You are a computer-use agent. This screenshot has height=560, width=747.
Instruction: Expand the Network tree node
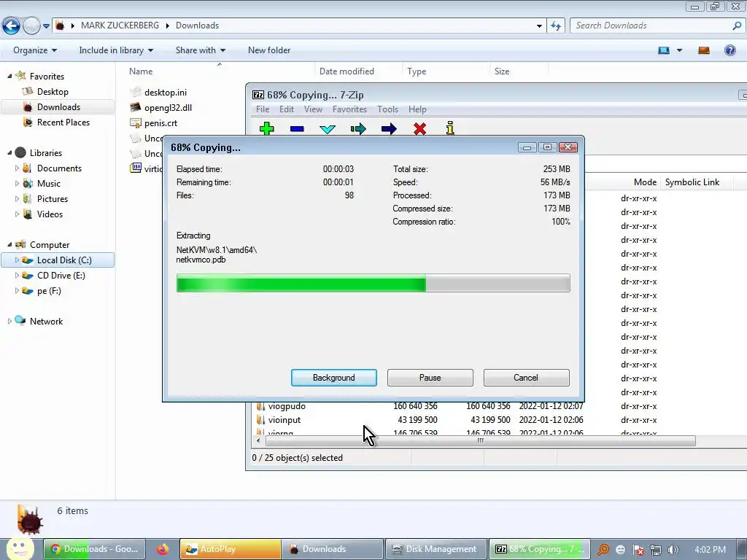(9, 322)
